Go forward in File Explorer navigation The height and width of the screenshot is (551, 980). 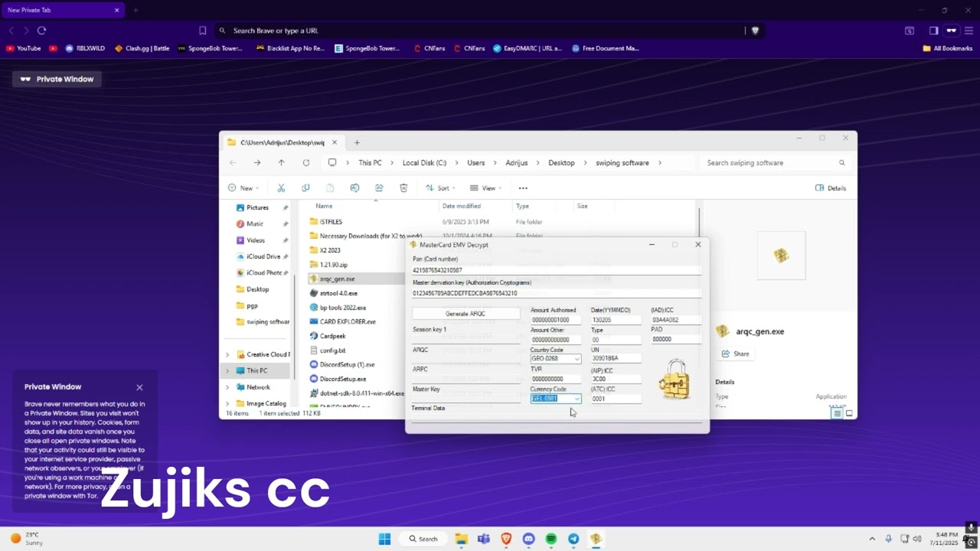pos(257,163)
